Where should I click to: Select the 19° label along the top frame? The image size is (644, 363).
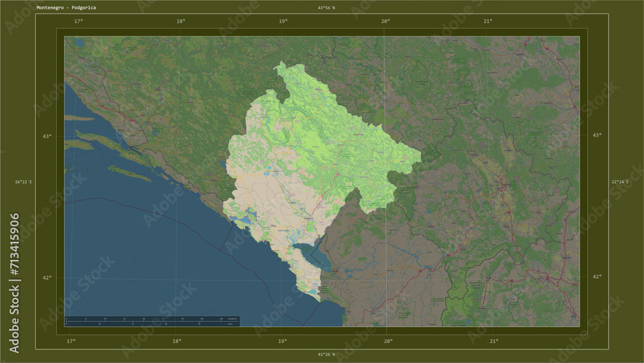coord(283,21)
